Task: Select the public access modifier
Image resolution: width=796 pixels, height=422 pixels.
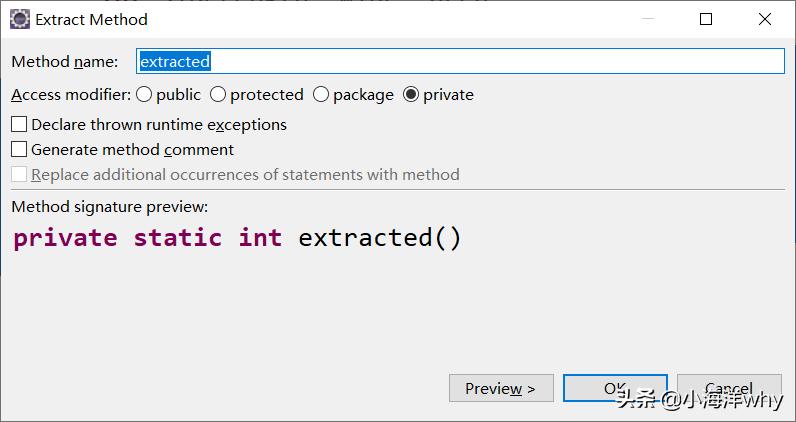Action: click(145, 95)
